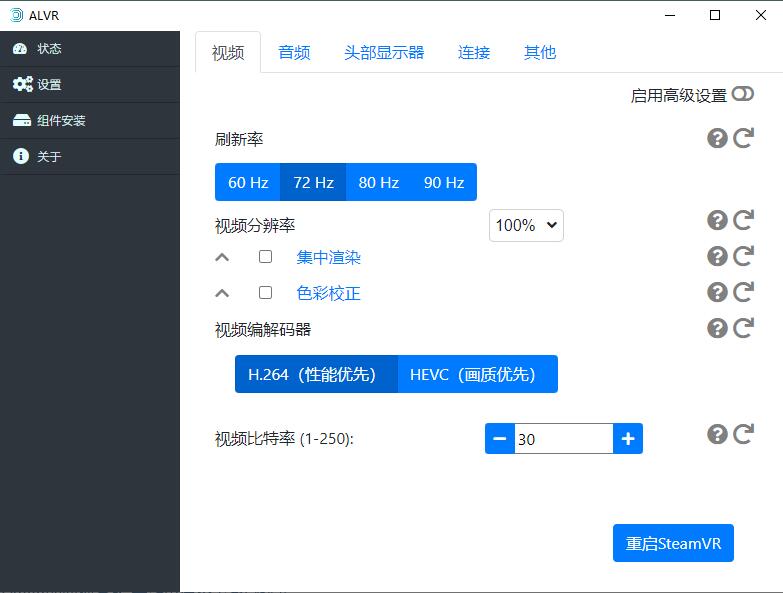Open the 视频分辨率 100% dropdown
The image size is (783, 593).
pos(526,225)
